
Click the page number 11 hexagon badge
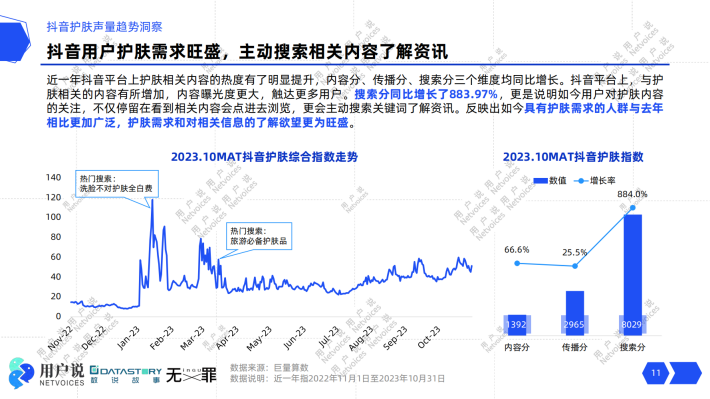656,373
